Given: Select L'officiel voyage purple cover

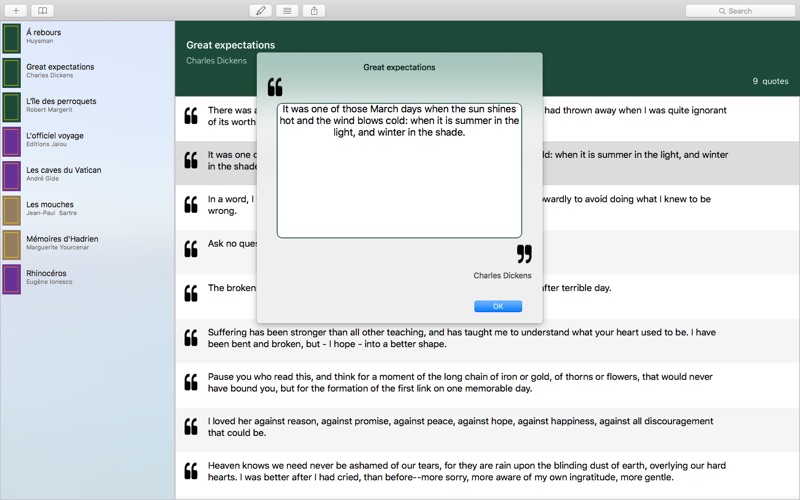Looking at the screenshot, I should point(11,141).
